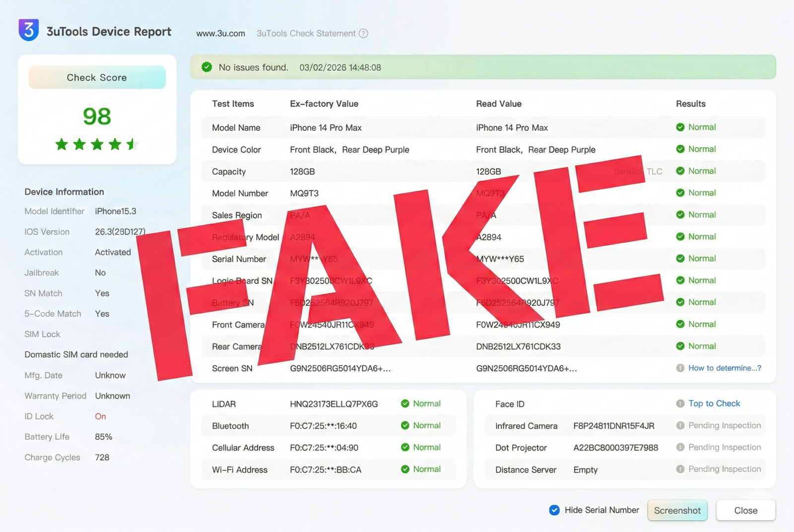794x532 pixels.
Task: Click the Normal icon for Wi-Fi Address
Action: point(405,469)
